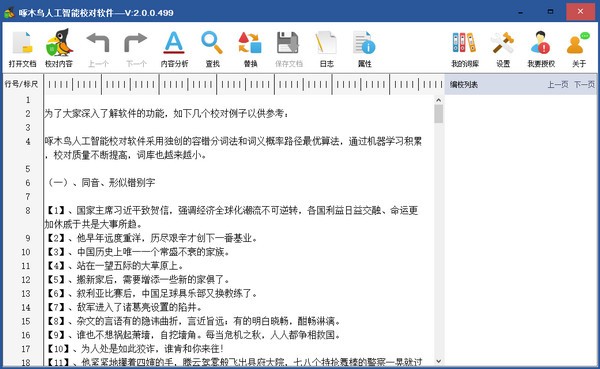This screenshot has height=369, width=600.
Task: Go to 下一页 in proofreading list
Action: (x=584, y=85)
